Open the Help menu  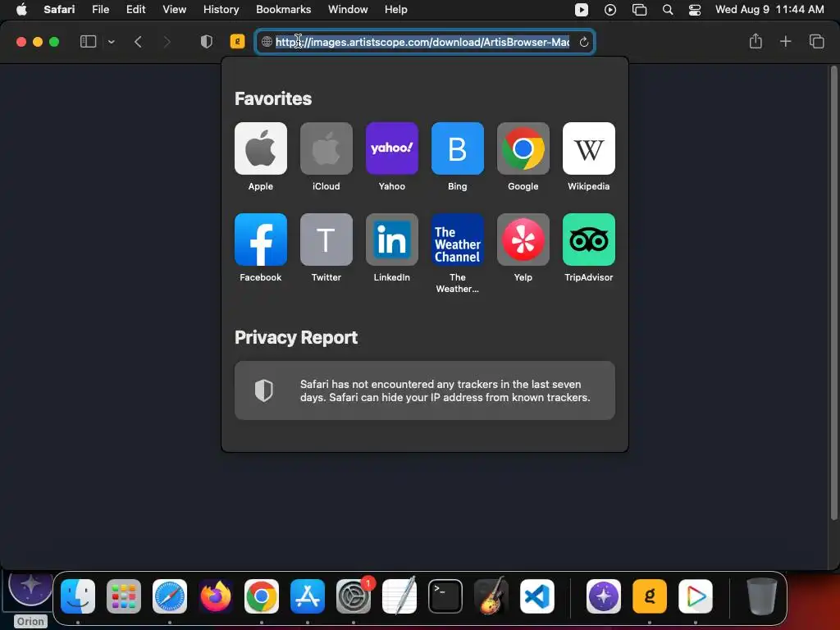coord(396,9)
